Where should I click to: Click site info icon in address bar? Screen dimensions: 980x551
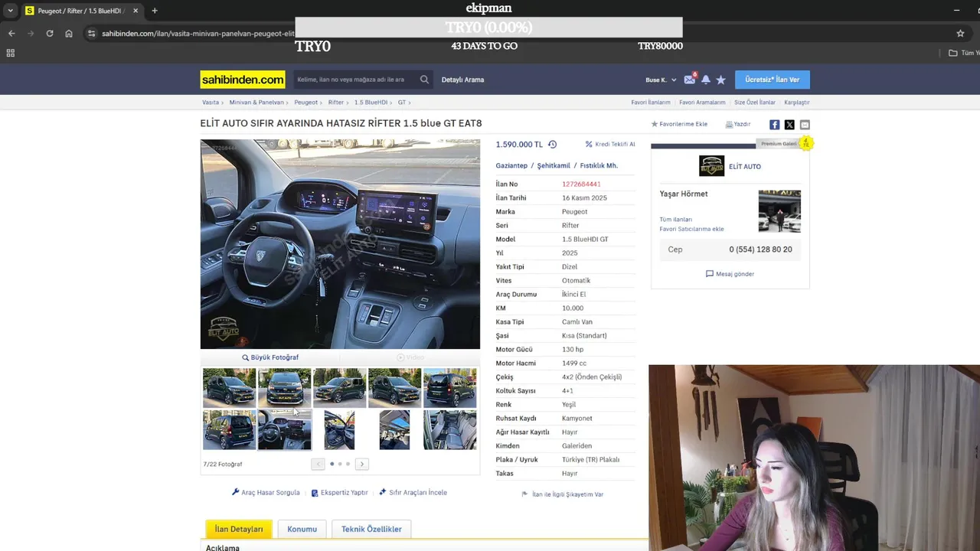coord(92,34)
